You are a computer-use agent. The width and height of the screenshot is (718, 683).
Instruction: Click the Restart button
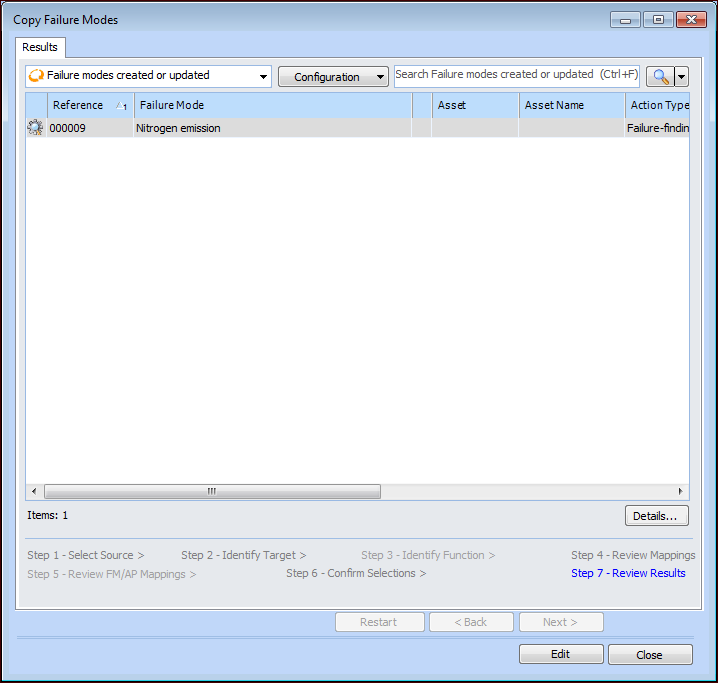pyautogui.click(x=380, y=622)
